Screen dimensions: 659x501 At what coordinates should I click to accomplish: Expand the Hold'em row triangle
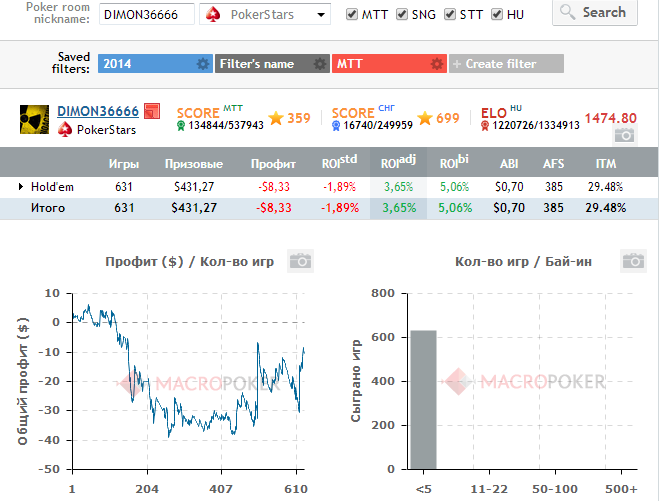21,186
